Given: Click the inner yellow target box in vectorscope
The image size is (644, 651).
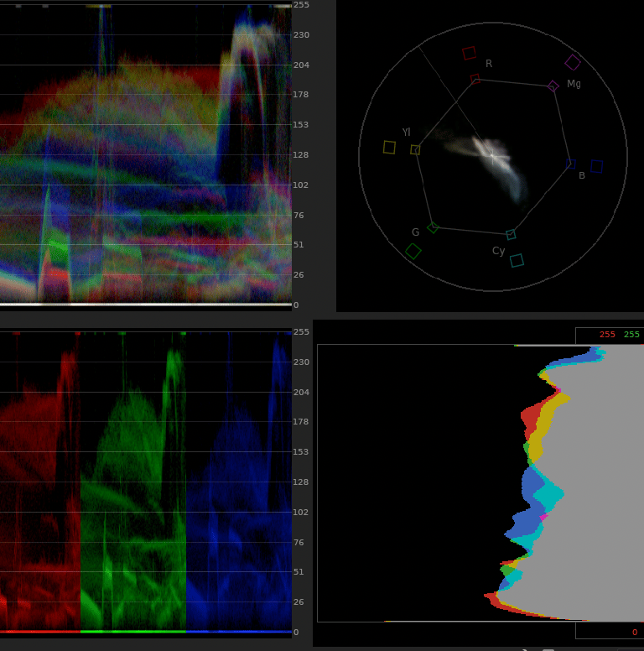Looking at the screenshot, I should coord(415,150).
